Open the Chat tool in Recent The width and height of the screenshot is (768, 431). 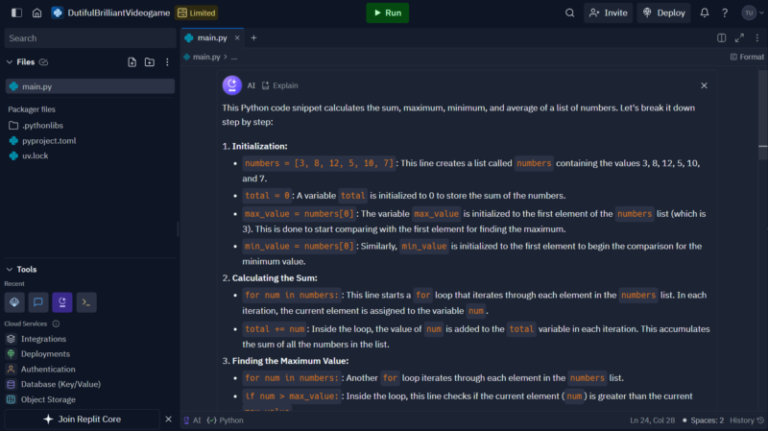point(39,302)
